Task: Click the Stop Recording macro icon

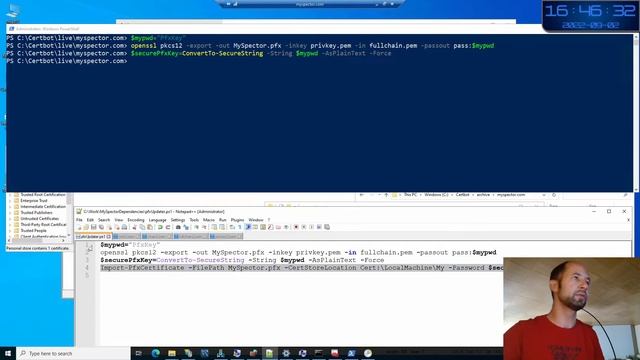Action: tap(304, 227)
